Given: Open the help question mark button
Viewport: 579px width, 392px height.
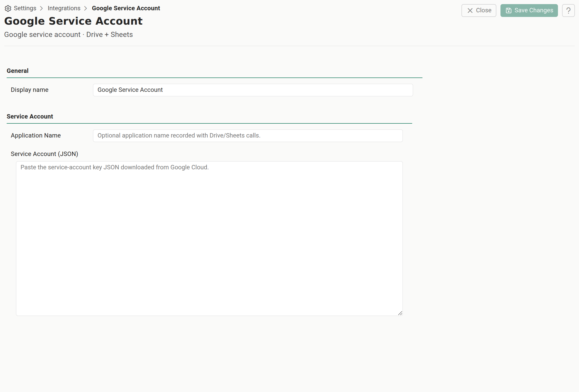Looking at the screenshot, I should (568, 11).
